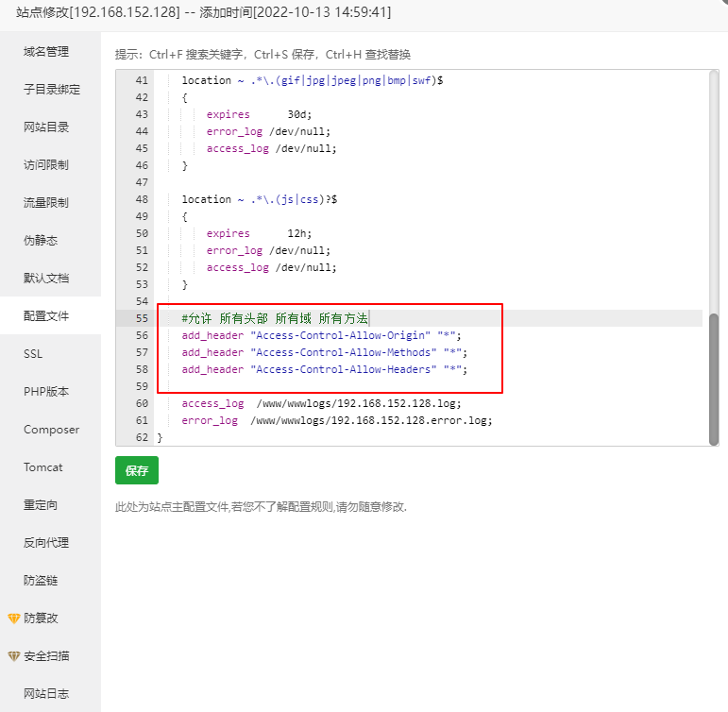This screenshot has height=712, width=728.
Task: Show the 默认文档 settings
Action: point(46,279)
